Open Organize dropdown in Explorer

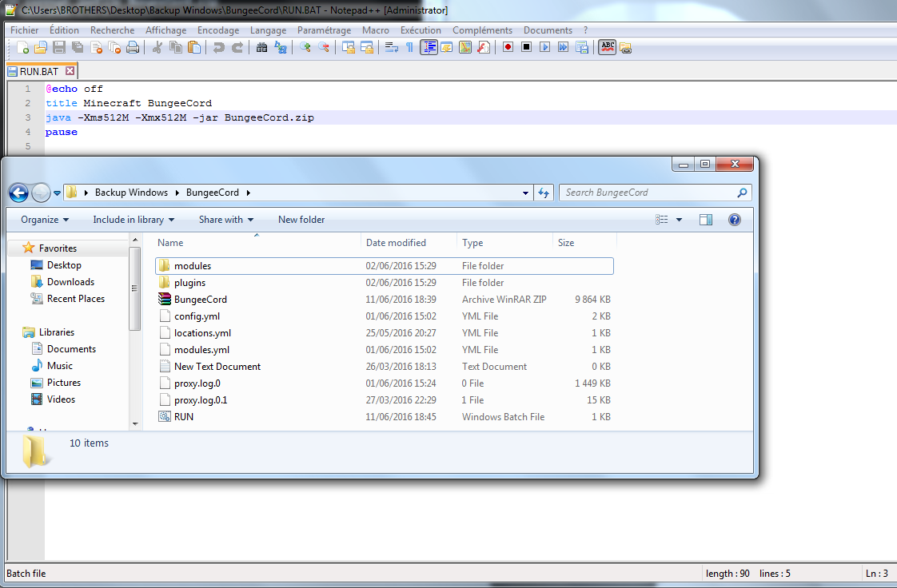(x=45, y=220)
